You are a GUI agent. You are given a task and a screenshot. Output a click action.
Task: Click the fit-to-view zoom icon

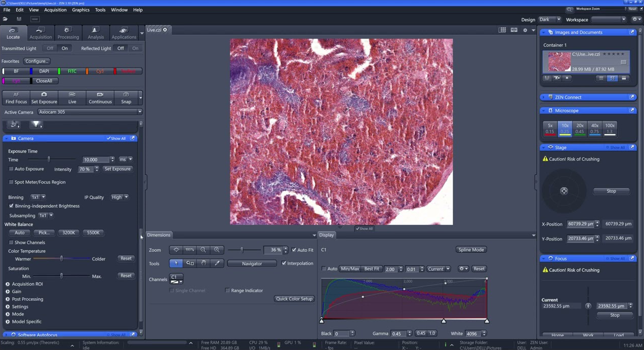(x=176, y=250)
